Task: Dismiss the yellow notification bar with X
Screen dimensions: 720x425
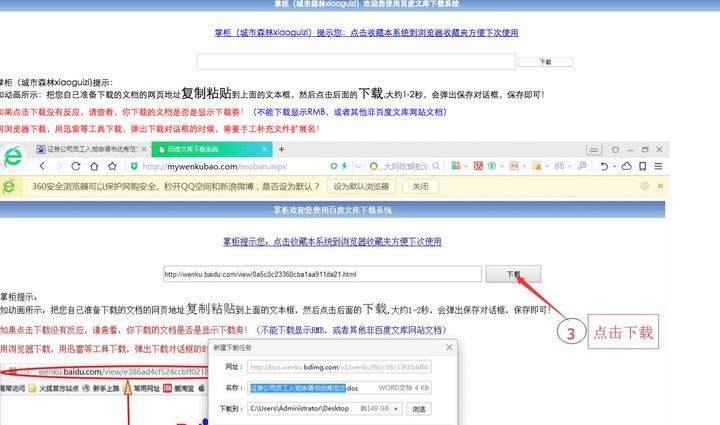Action: 660,186
